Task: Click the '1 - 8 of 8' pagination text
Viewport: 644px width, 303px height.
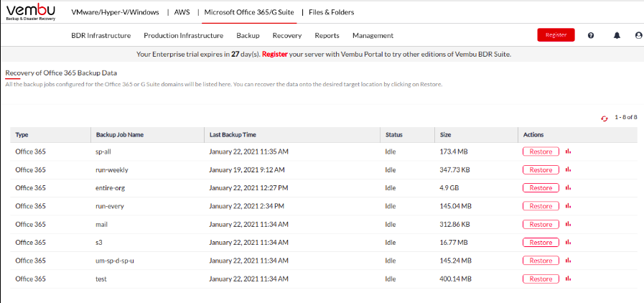Action: [x=626, y=118]
